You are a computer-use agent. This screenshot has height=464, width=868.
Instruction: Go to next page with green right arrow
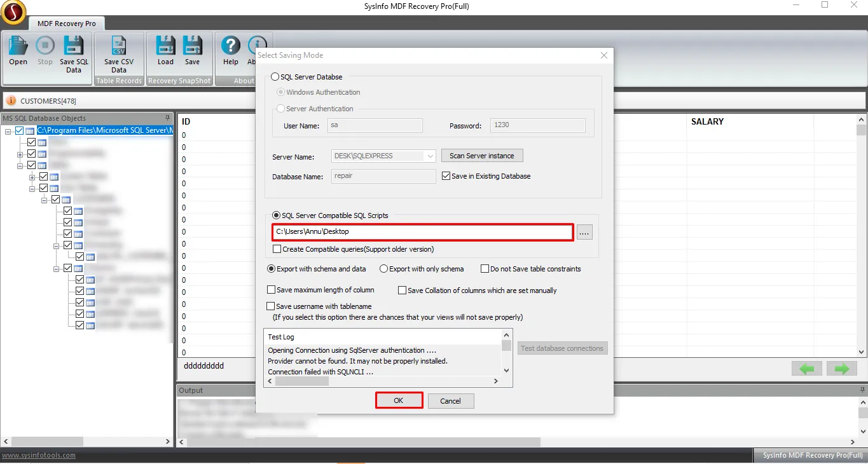point(842,368)
